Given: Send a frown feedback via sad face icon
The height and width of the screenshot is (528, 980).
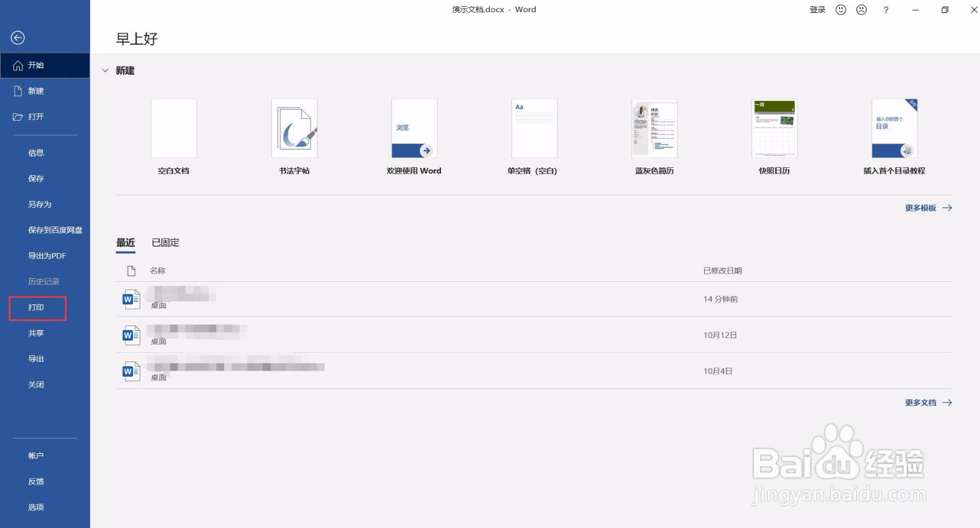Looking at the screenshot, I should pyautogui.click(x=862, y=10).
